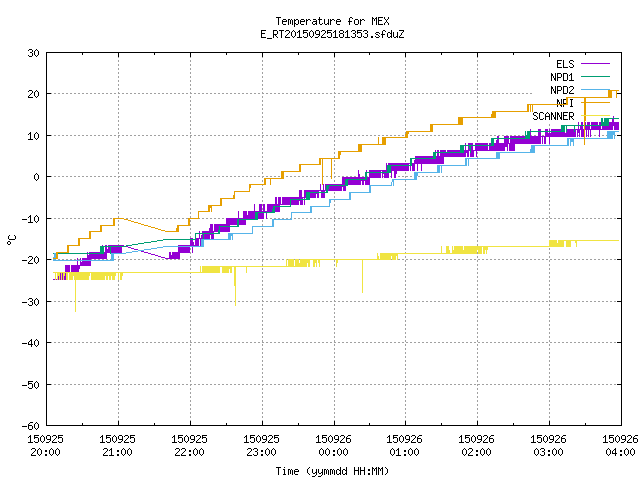Click the x-axis tick 150926 04:00

click(x=620, y=445)
